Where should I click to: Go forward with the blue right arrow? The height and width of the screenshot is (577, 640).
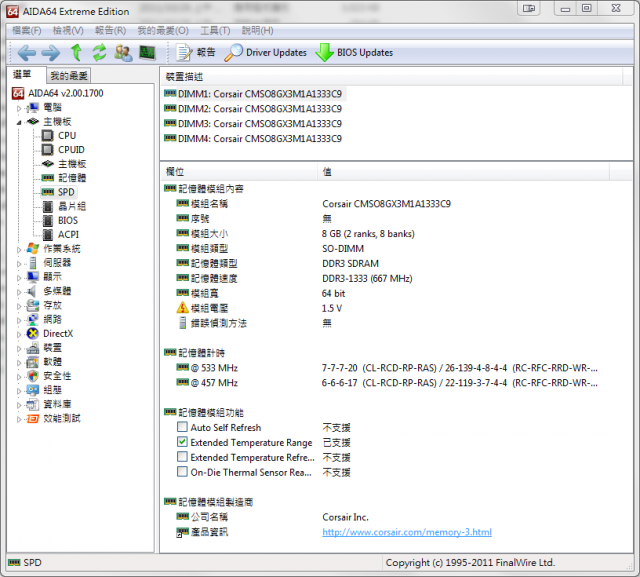[x=51, y=53]
